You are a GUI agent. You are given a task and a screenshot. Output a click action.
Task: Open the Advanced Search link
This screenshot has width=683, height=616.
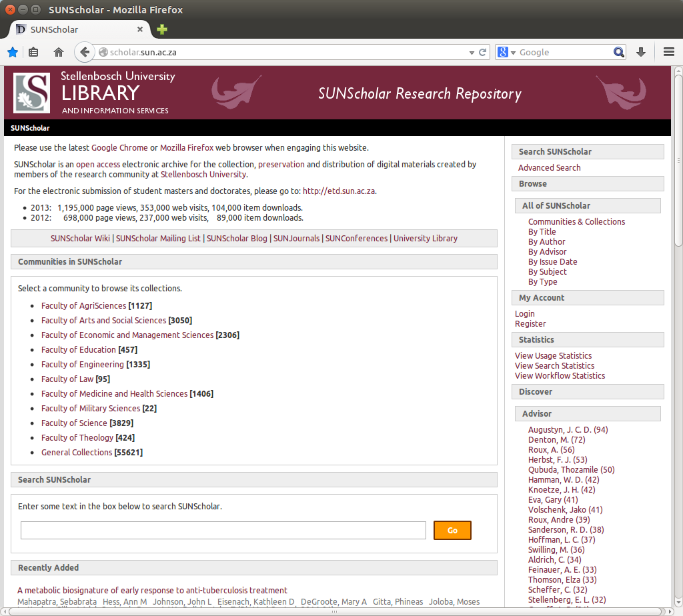550,167
